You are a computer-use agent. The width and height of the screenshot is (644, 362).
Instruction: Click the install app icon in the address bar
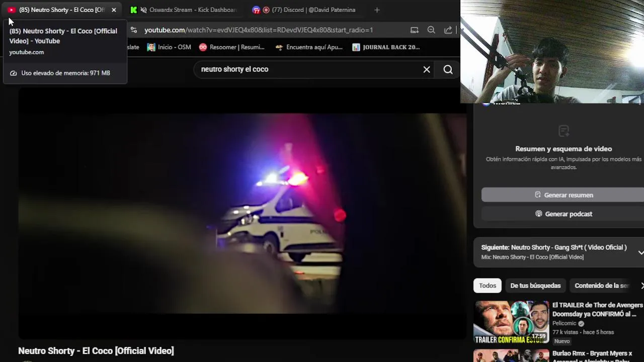(x=415, y=30)
